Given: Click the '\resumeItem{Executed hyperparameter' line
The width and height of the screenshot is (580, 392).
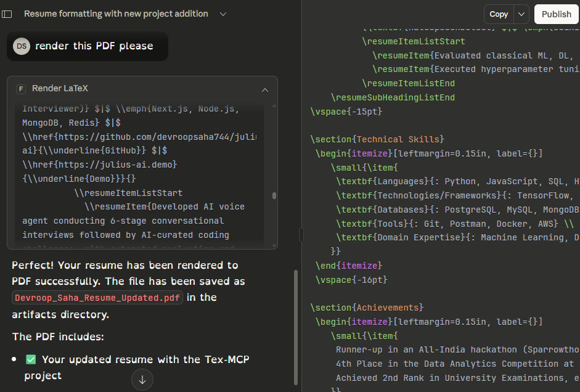Looking at the screenshot, I should [x=476, y=69].
